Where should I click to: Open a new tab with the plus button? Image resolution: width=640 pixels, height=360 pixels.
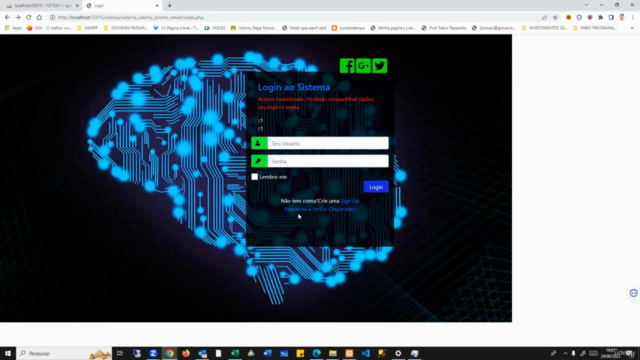point(169,6)
